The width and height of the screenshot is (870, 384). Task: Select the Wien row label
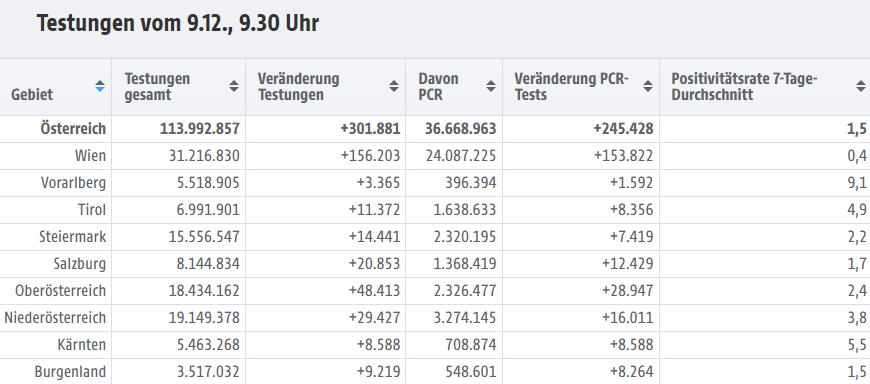pos(90,156)
